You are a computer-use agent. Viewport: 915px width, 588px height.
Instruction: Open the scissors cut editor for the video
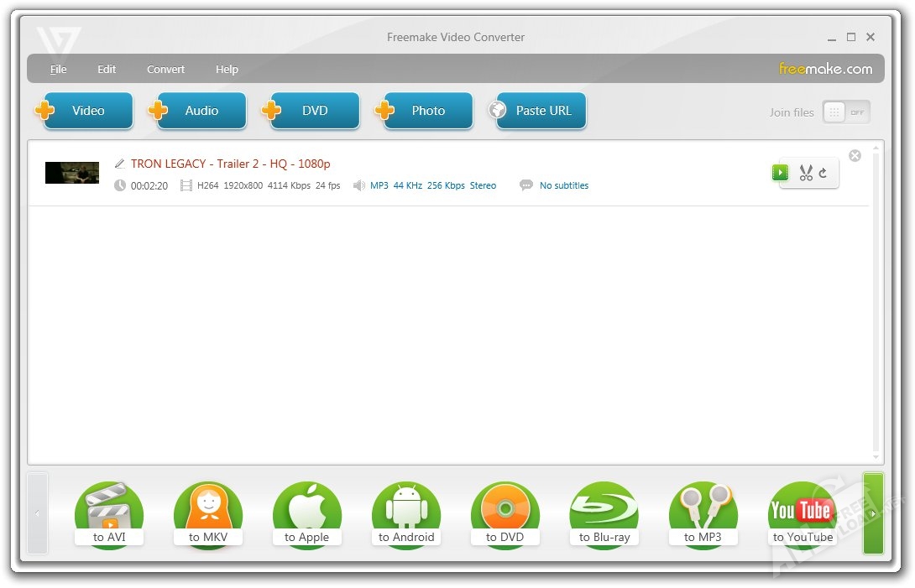tap(806, 173)
